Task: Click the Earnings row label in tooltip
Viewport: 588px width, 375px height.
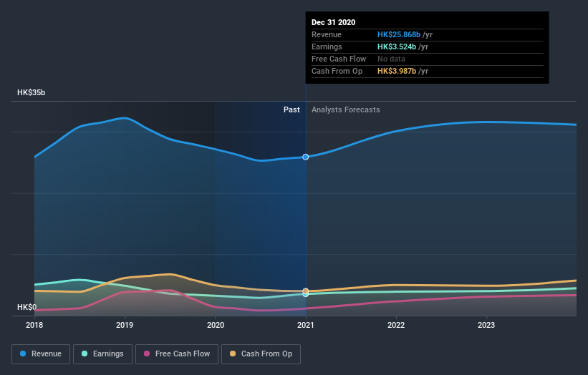Action: point(327,47)
